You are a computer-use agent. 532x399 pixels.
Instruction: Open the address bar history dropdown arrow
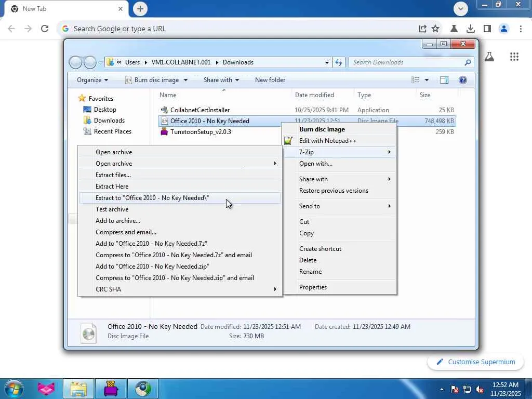tap(327, 62)
